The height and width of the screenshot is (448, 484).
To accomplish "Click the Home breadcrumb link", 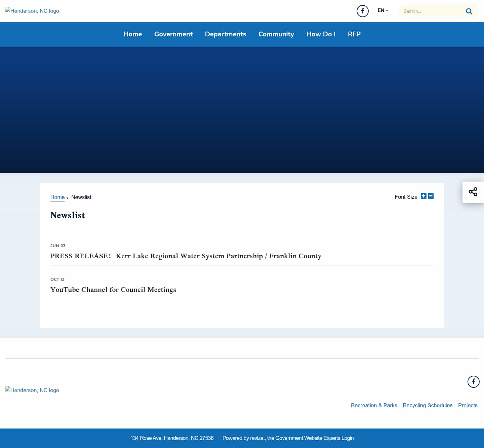I will (57, 197).
